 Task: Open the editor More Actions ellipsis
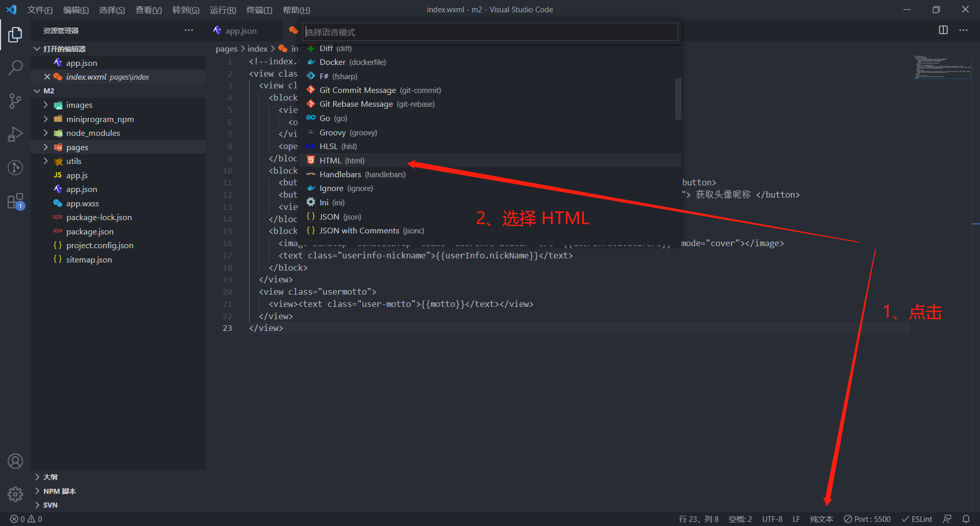click(x=963, y=30)
